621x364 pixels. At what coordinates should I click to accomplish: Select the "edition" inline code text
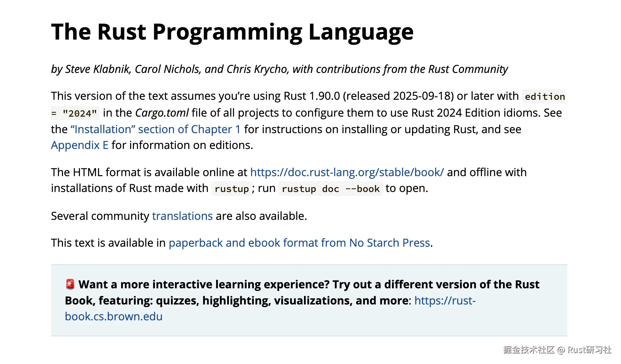(x=545, y=96)
